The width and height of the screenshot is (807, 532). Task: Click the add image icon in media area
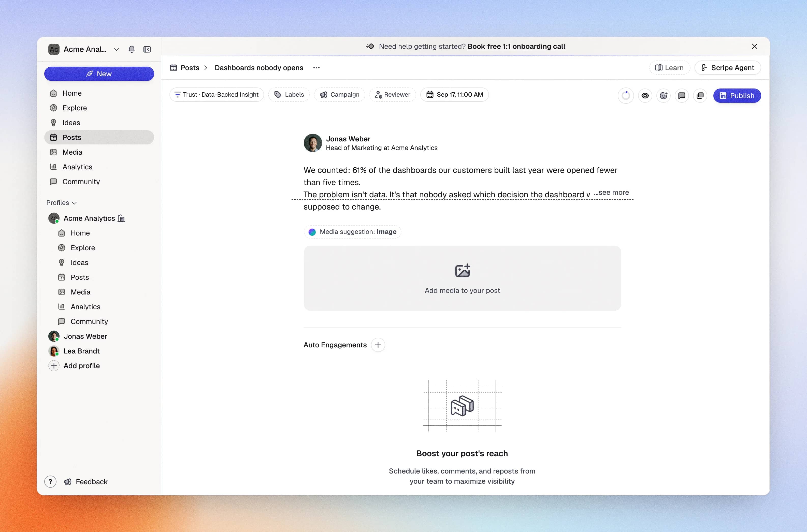[x=462, y=270]
